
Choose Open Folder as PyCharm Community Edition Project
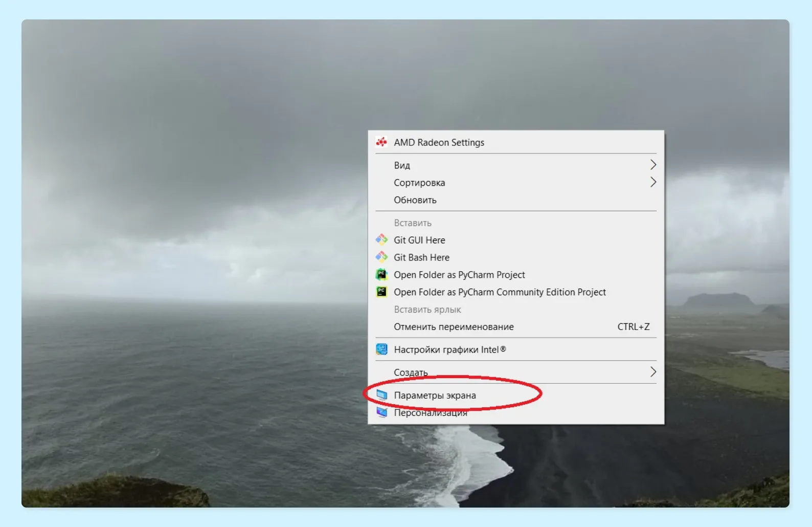[516, 292]
